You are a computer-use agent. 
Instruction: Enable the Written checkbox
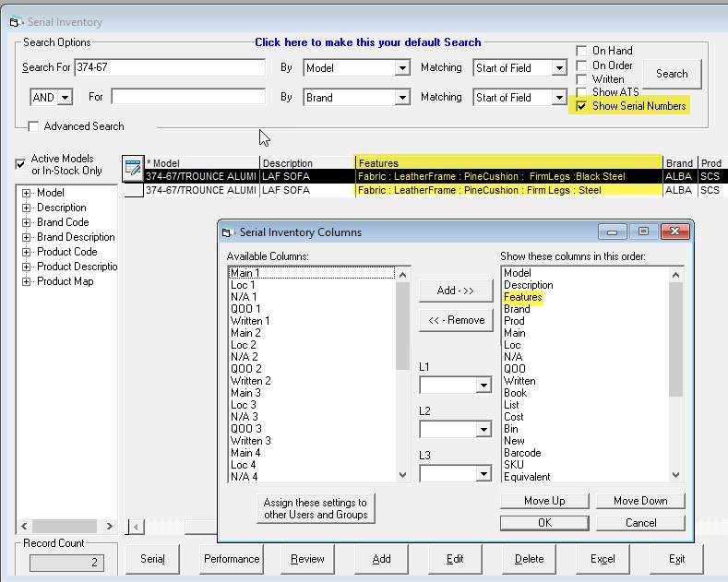(x=581, y=79)
